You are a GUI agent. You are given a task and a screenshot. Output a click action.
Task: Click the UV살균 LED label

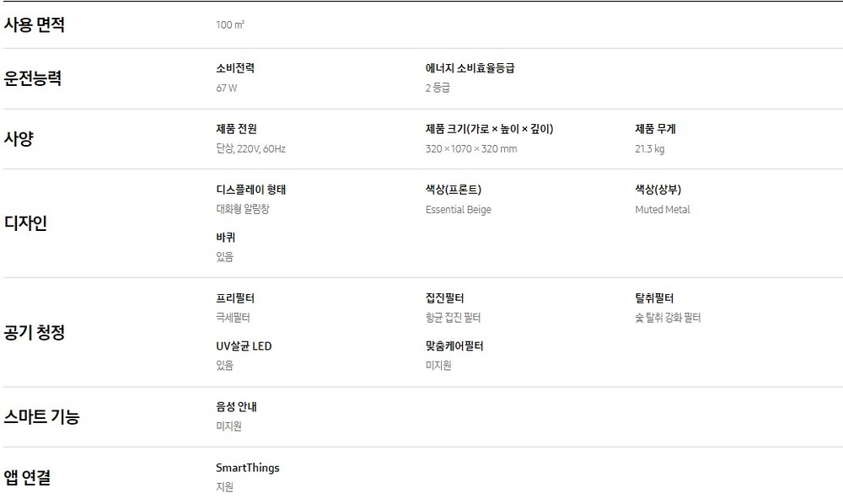244,346
